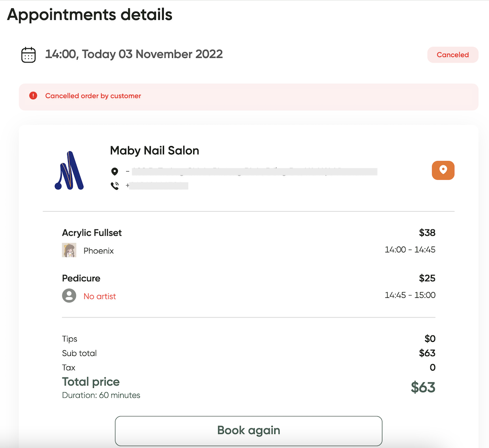Click the Book again button
This screenshot has width=489, height=448.
(x=248, y=431)
